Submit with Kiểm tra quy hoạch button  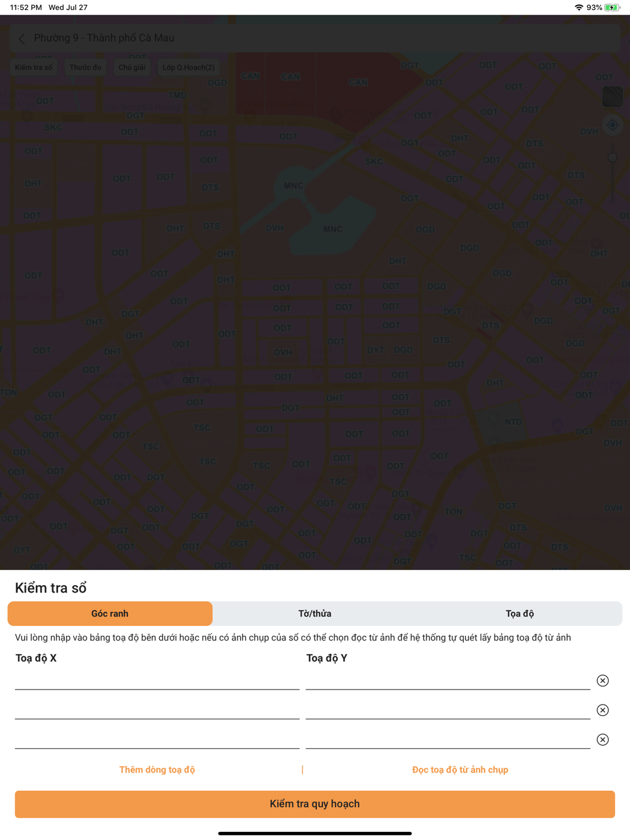[315, 804]
